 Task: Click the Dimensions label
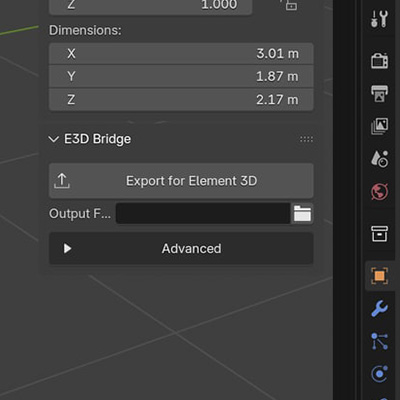(x=85, y=30)
